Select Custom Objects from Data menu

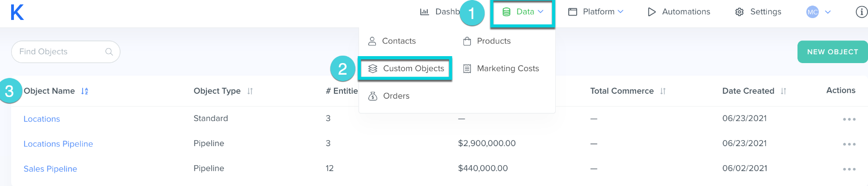click(406, 69)
